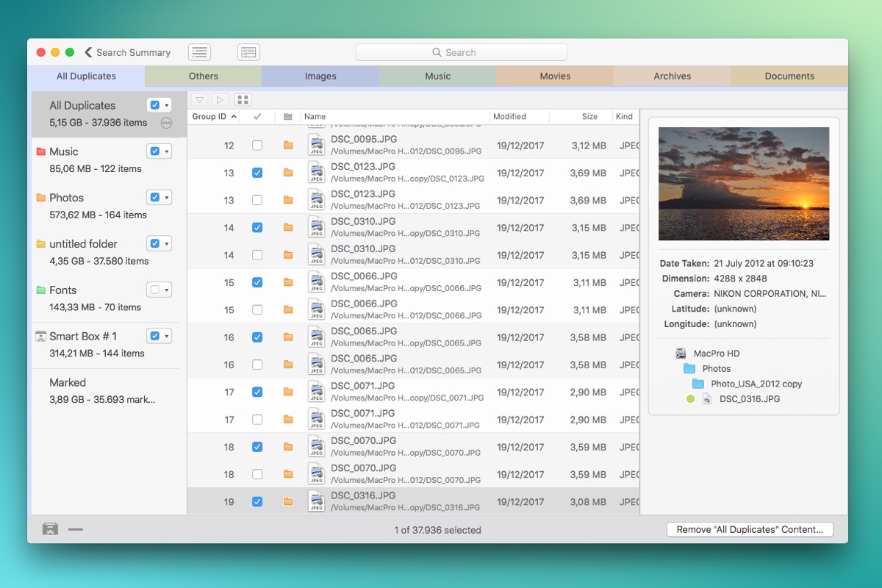Viewport: 882px width, 588px height.
Task: Open the Documents tab
Action: 789,76
